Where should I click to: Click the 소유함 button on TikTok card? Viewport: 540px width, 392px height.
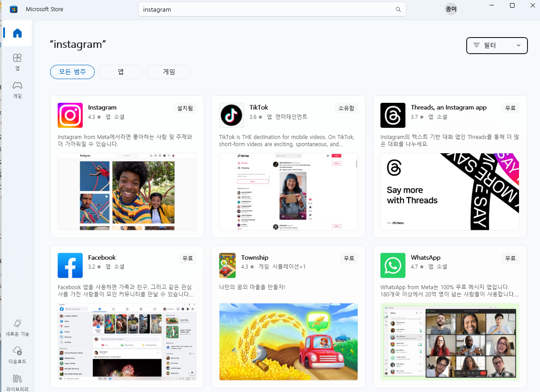[346, 108]
